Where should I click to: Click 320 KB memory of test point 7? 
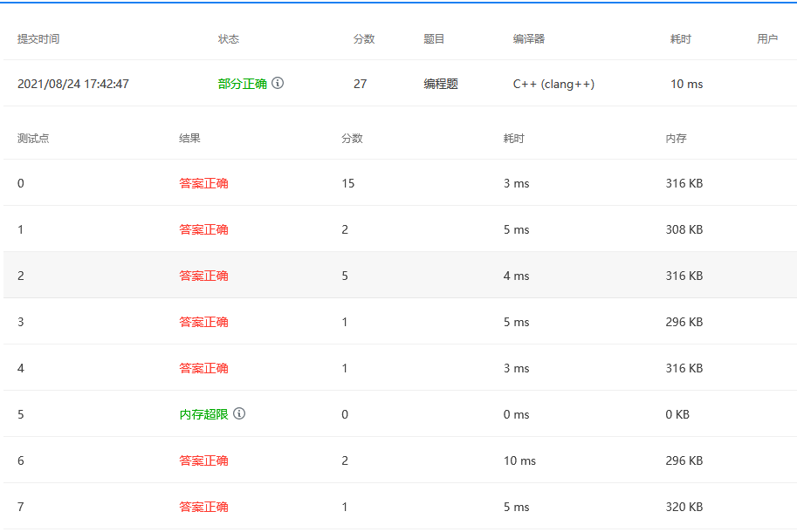[x=684, y=507]
